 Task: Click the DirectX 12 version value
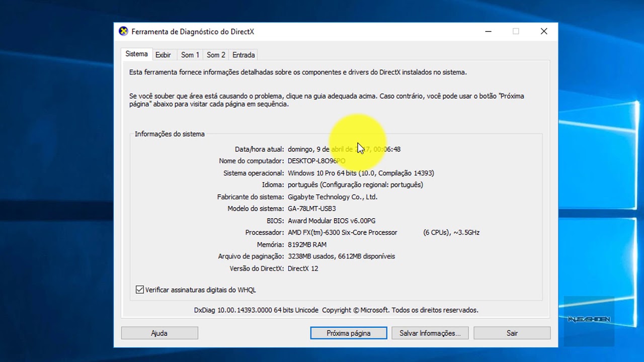coord(303,268)
